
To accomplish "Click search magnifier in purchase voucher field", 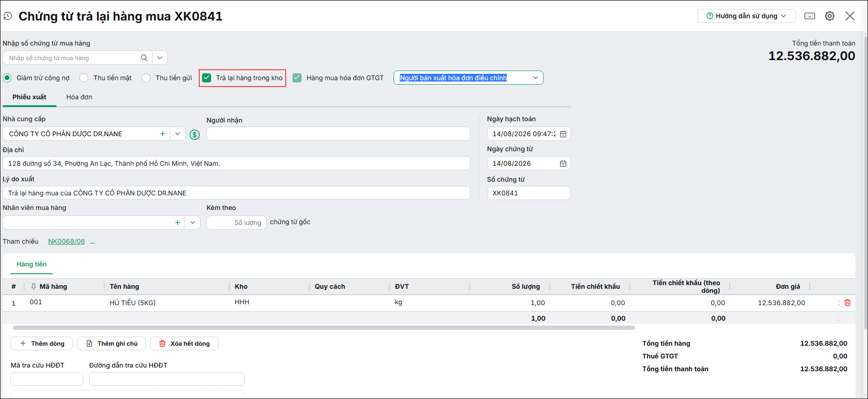I will 144,58.
